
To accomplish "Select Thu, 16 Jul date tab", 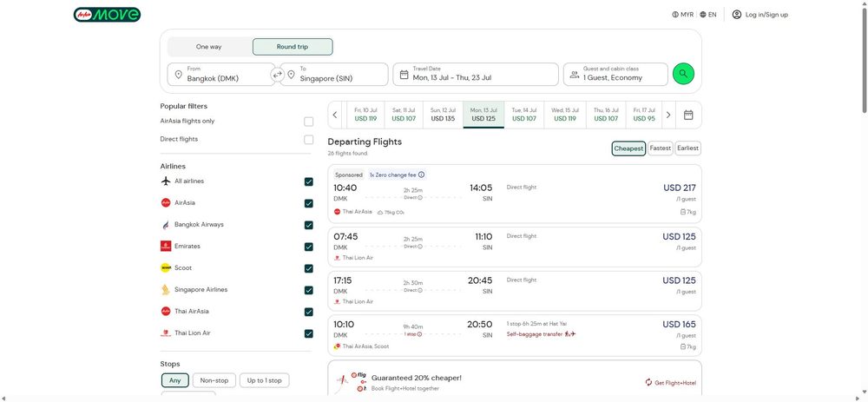I will [606, 115].
